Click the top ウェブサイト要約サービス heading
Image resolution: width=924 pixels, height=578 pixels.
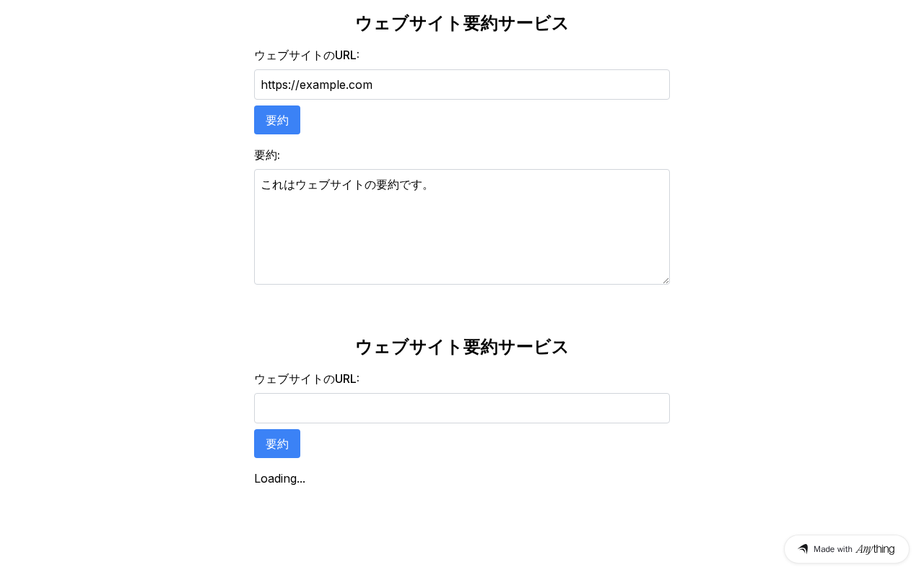462,23
